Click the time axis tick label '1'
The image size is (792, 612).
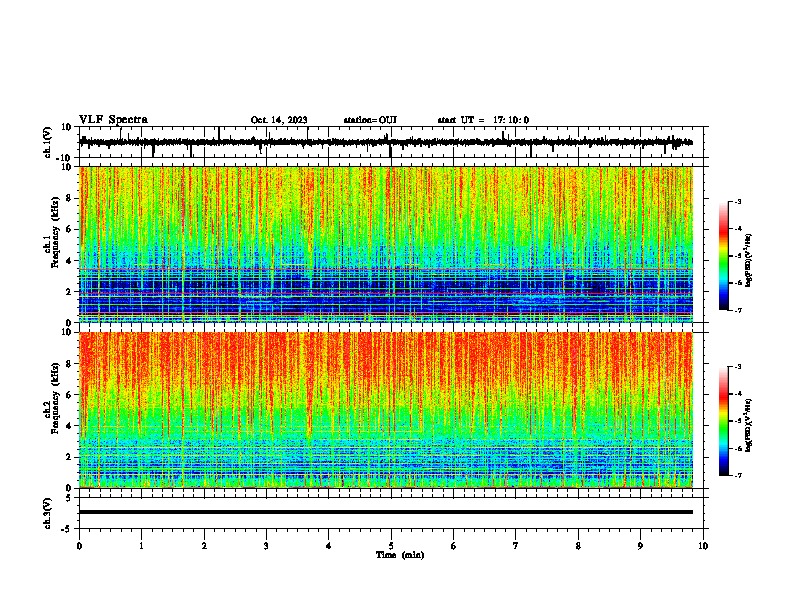[x=141, y=546]
